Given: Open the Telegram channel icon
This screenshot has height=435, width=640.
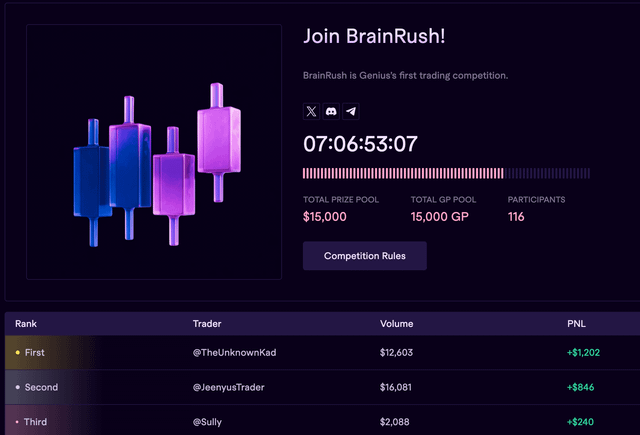Looking at the screenshot, I should [x=350, y=112].
